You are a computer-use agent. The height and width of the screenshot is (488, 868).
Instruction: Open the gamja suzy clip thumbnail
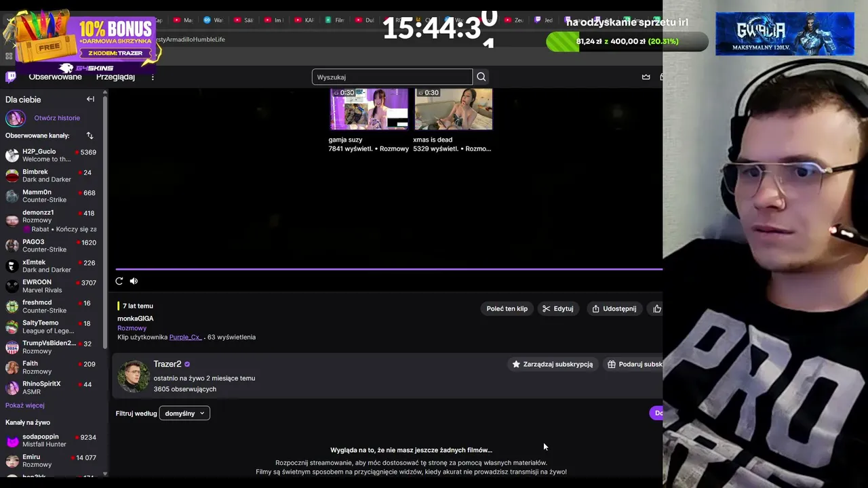(x=369, y=108)
